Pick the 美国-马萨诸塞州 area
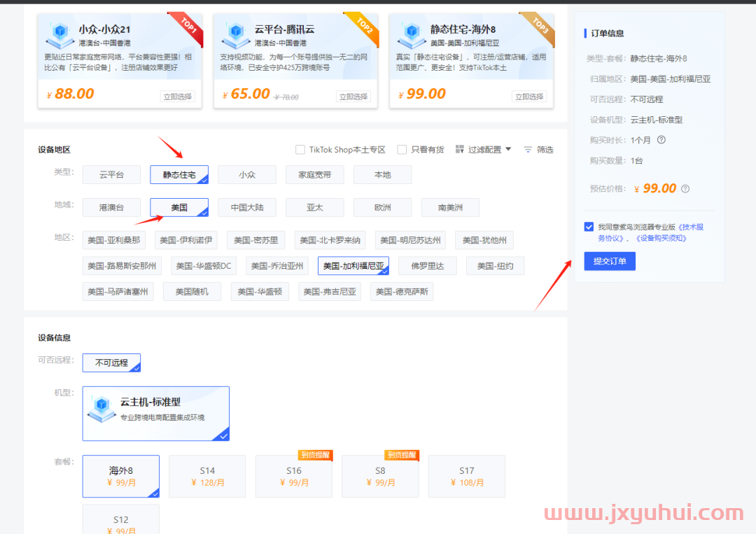Image resolution: width=756 pixels, height=534 pixels. pyautogui.click(x=118, y=292)
